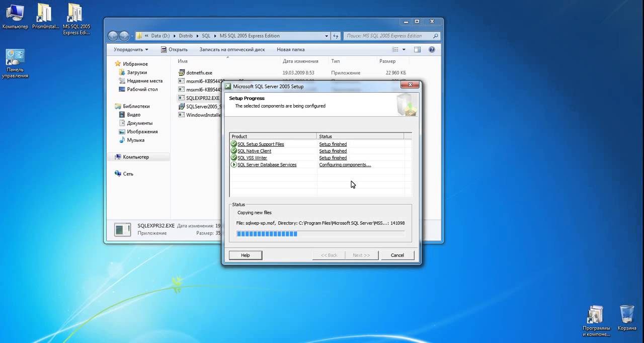Maximize the Explorer window

pyautogui.click(x=417, y=22)
